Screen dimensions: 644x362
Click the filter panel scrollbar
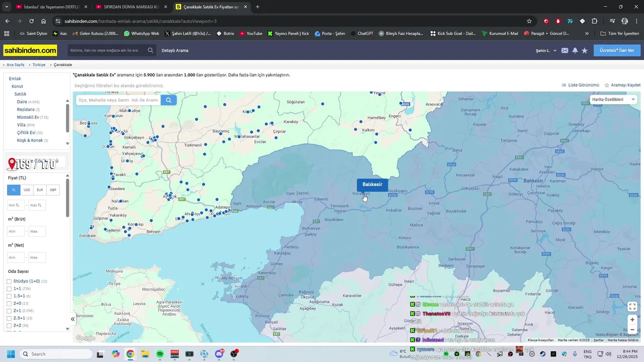click(x=67, y=199)
